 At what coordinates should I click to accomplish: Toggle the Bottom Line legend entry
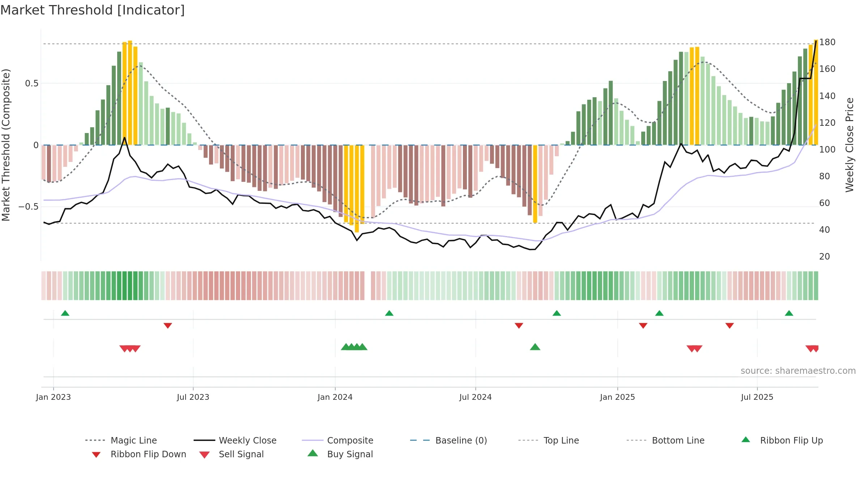pos(665,440)
